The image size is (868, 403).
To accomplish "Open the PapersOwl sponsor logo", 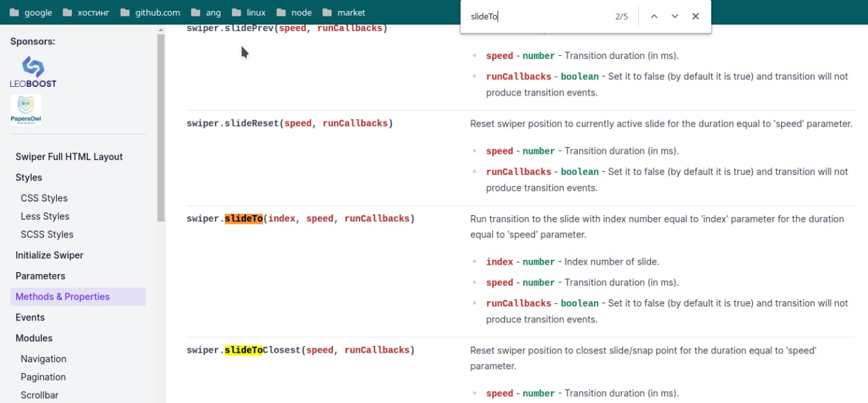I will [x=26, y=110].
